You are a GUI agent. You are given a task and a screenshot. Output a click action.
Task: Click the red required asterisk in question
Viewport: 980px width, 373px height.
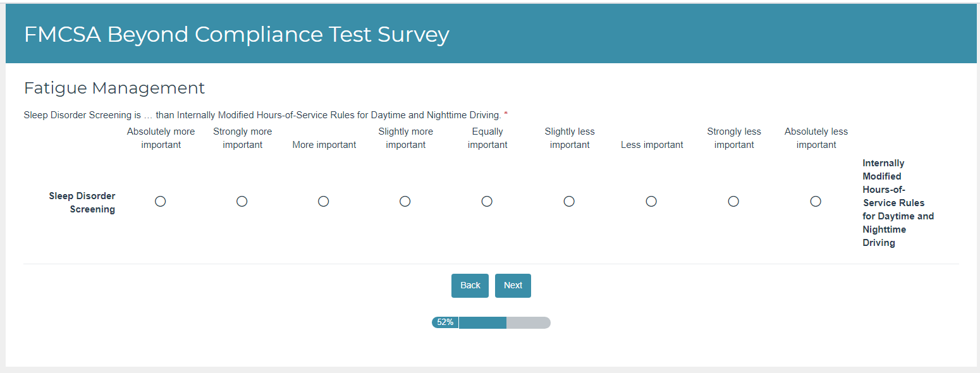tap(506, 115)
